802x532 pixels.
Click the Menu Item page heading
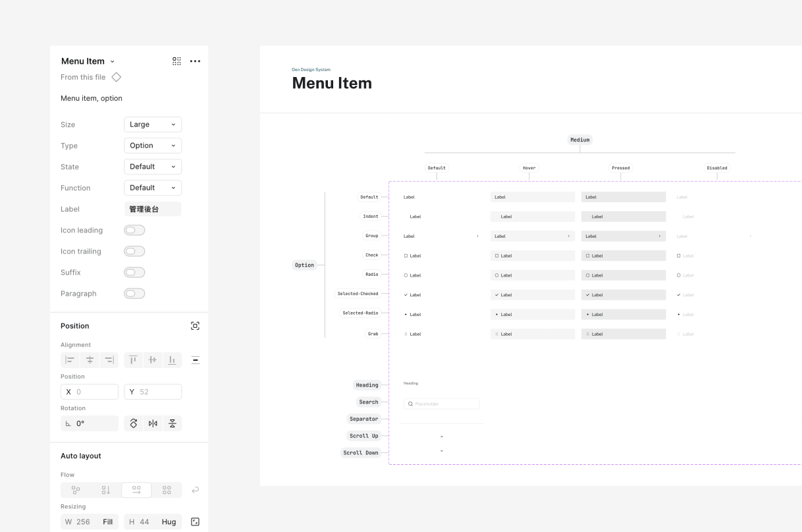[x=332, y=83]
